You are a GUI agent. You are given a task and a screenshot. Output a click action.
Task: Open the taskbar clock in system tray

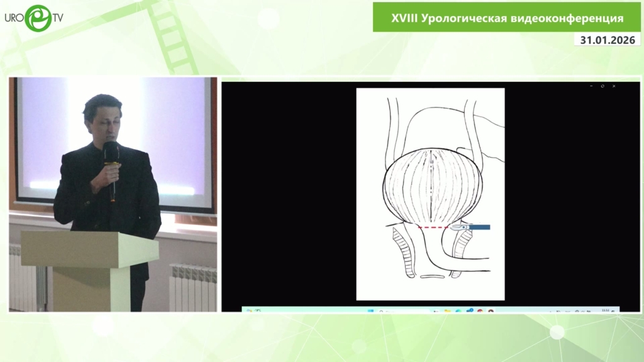coord(606,310)
